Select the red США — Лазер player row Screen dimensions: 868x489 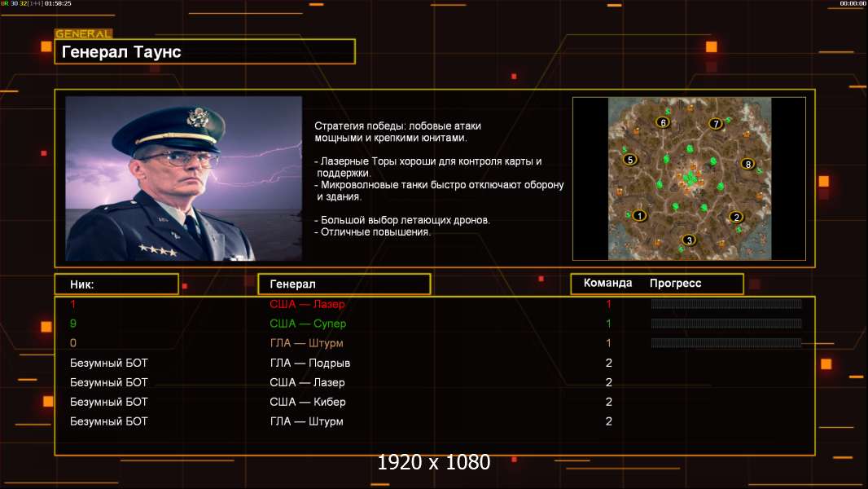(x=435, y=304)
